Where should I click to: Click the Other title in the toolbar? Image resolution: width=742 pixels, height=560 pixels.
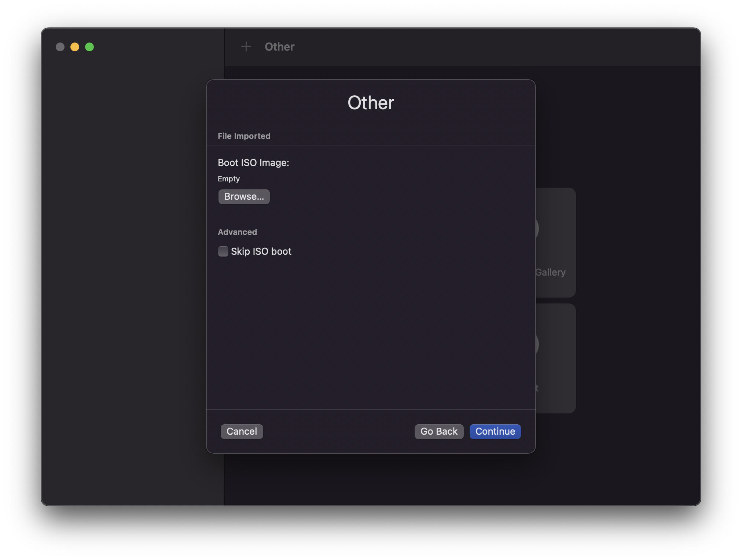coord(279,47)
